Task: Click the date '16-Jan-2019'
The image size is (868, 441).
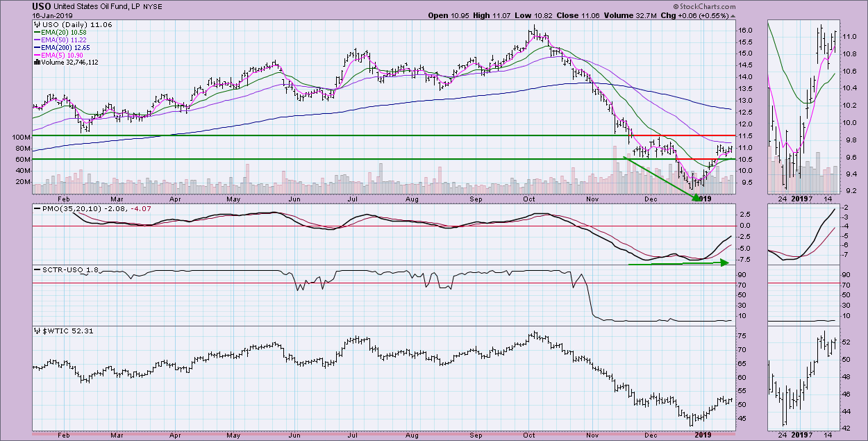Action: (53, 16)
